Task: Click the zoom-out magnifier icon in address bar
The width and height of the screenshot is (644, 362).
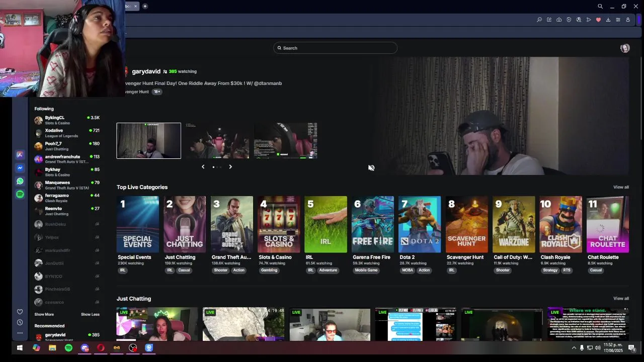Action: coord(539,20)
